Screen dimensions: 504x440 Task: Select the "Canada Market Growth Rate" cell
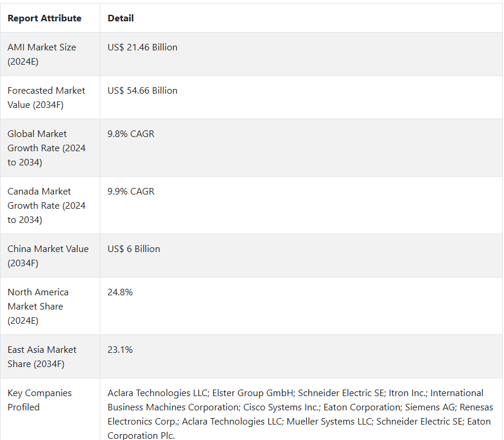46,205
